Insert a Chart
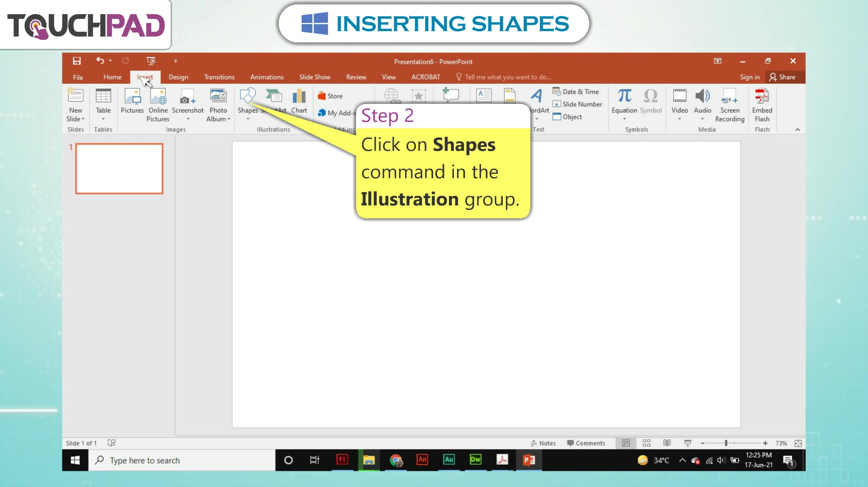Viewport: 868px width, 487px height. tap(299, 100)
